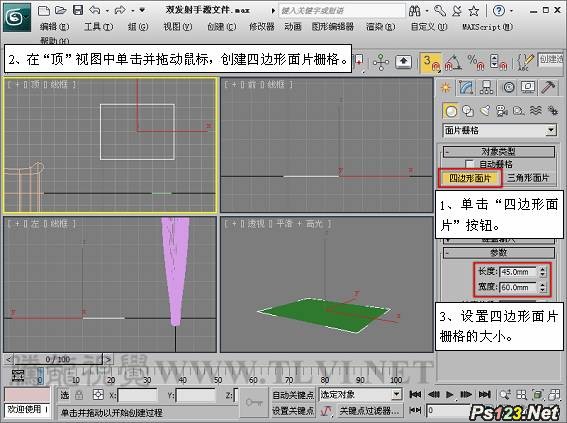The image size is (567, 423).
Task: Open the 编辑(E) menu
Action: click(x=54, y=26)
